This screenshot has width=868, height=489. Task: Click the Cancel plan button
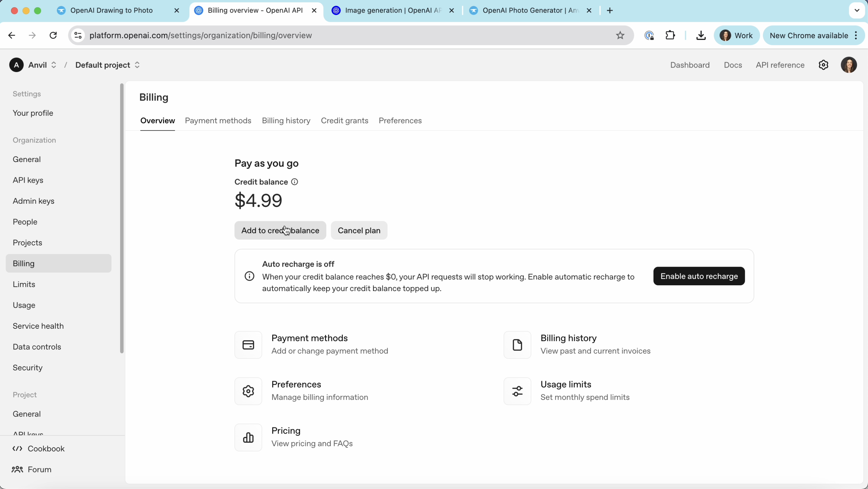[359, 231]
